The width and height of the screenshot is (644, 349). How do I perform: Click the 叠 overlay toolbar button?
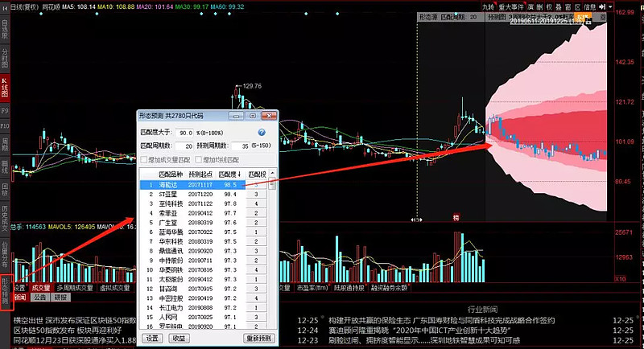click(559, 7)
